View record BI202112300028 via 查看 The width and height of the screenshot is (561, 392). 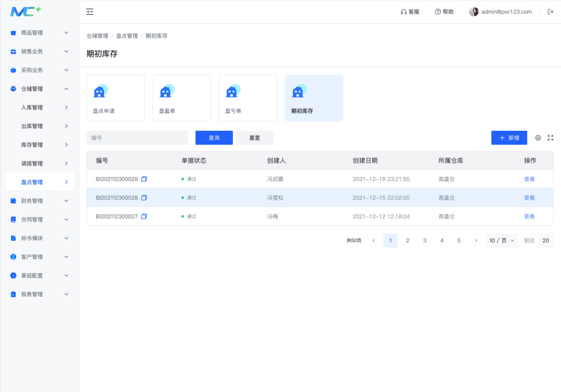click(x=529, y=198)
